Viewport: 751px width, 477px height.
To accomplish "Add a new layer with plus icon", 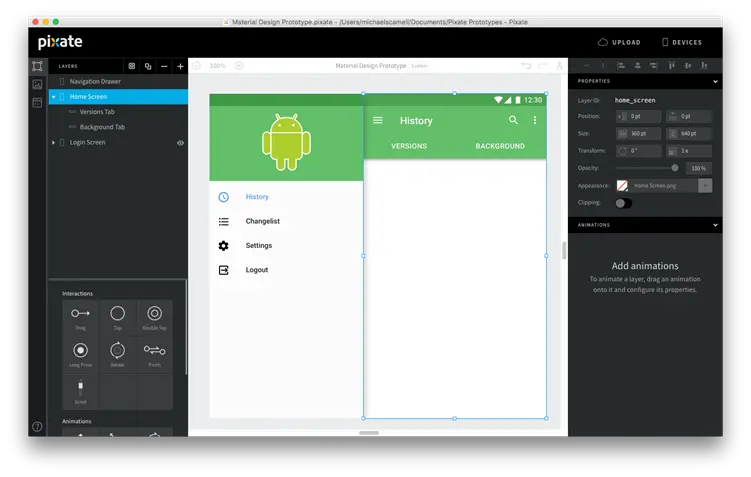I will click(180, 66).
